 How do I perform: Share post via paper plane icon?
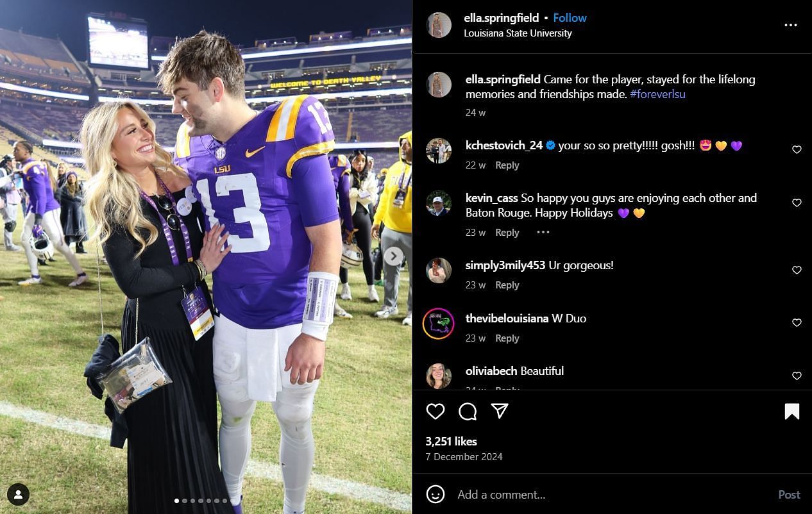pyautogui.click(x=500, y=411)
